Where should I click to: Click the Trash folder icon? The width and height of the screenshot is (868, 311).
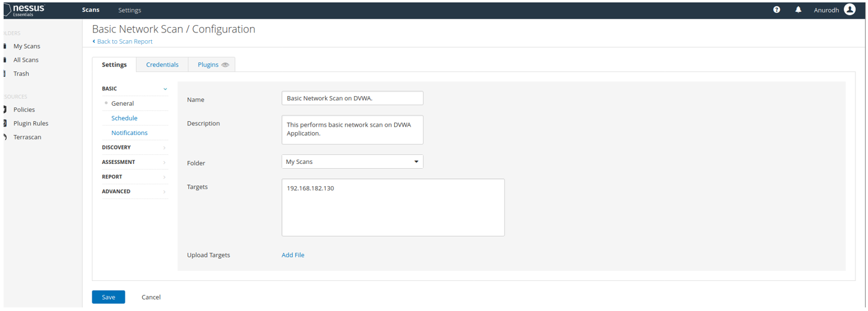click(x=5, y=73)
